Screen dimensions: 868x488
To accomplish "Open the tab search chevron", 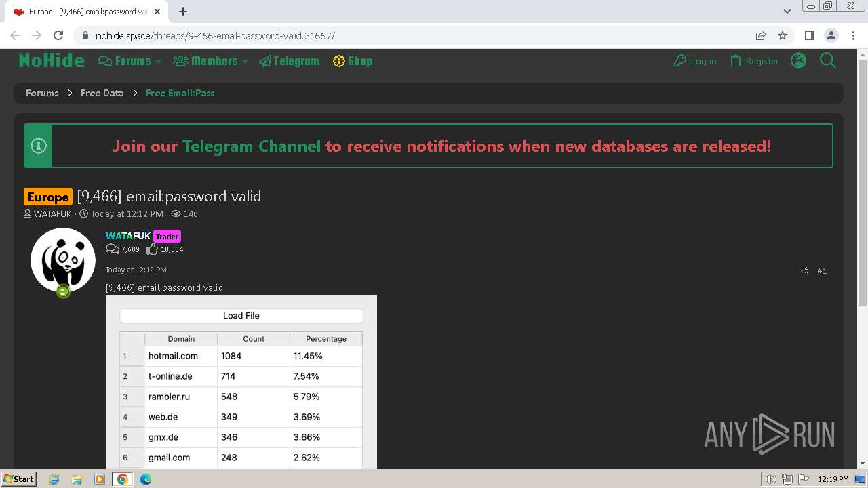I will click(x=787, y=12).
